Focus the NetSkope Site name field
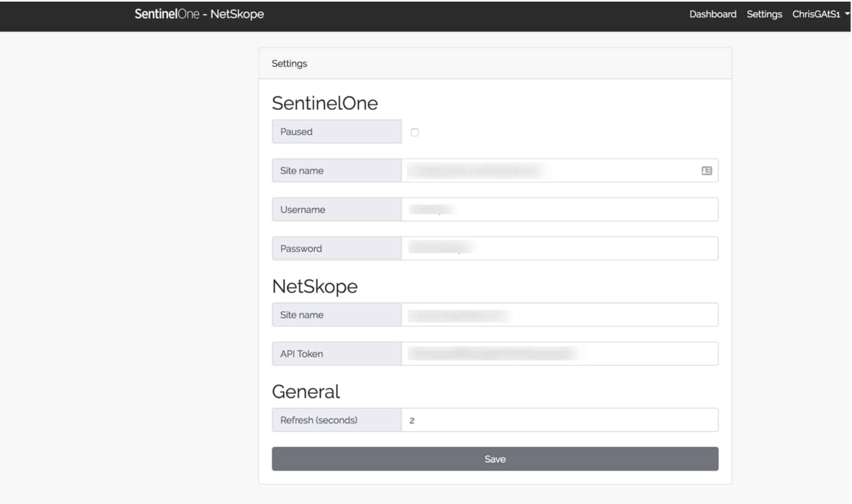This screenshot has height=504, width=852. point(559,315)
